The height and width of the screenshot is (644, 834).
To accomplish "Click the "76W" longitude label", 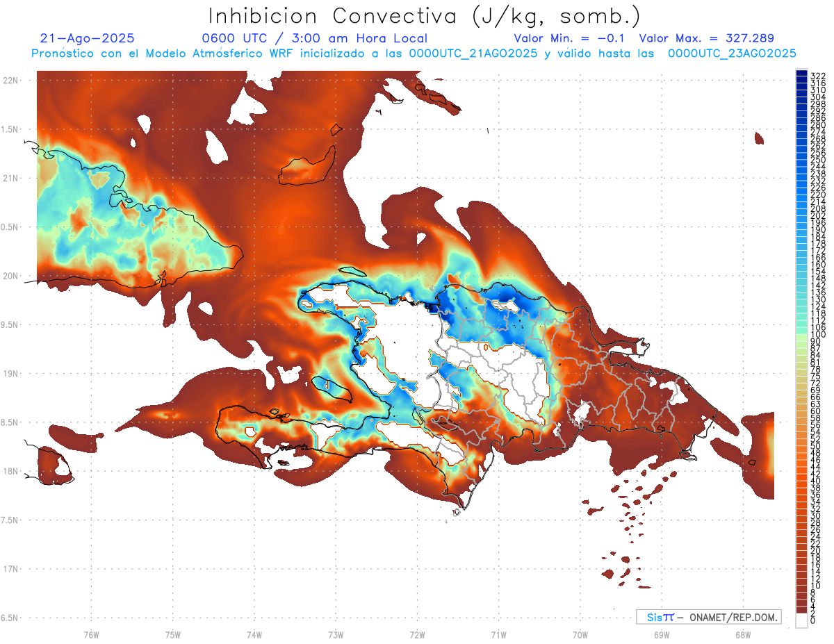I will [x=91, y=635].
